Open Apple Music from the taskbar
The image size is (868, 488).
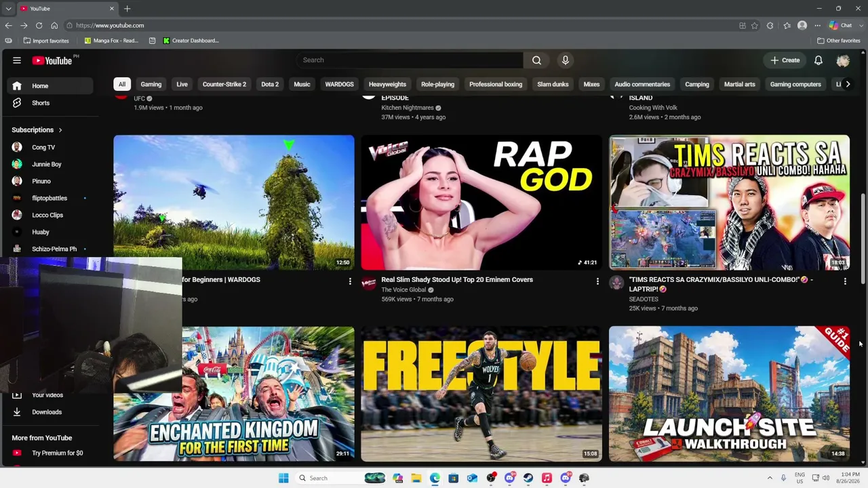547,478
